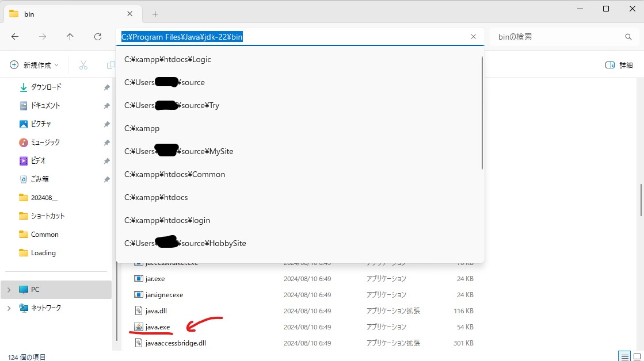Click the binの検索 search field
Image resolution: width=644 pixels, height=361 pixels.
(x=558, y=37)
